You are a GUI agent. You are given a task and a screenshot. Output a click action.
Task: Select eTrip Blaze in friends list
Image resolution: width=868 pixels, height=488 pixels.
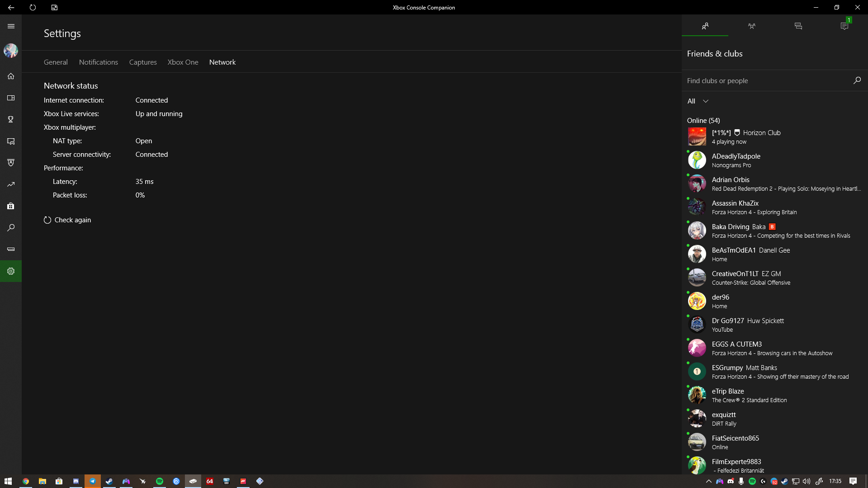pos(775,395)
